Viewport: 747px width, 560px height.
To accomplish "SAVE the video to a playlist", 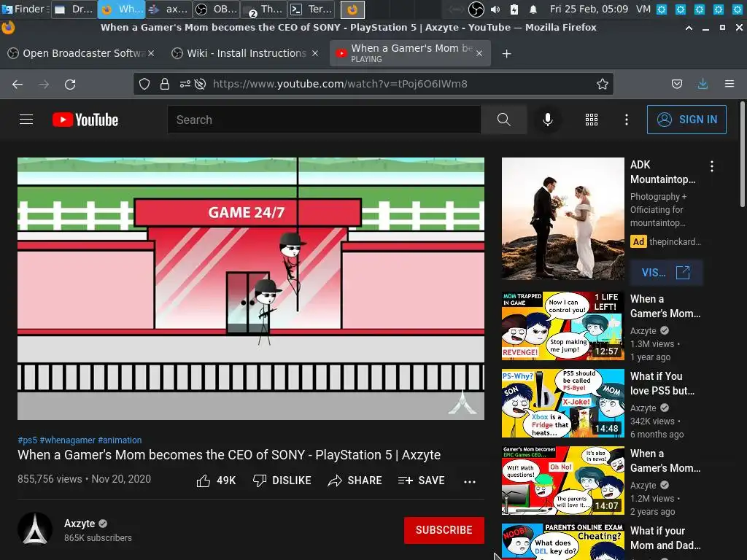I will (421, 481).
